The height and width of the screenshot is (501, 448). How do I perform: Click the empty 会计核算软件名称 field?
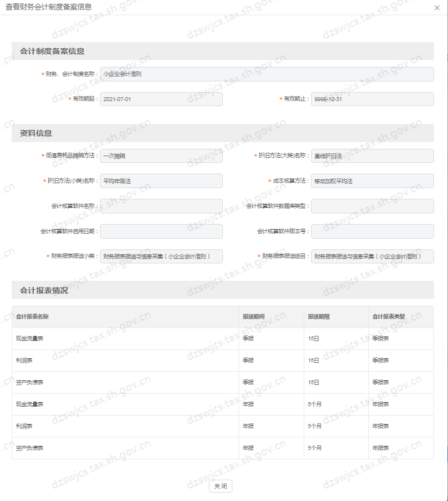(x=161, y=206)
